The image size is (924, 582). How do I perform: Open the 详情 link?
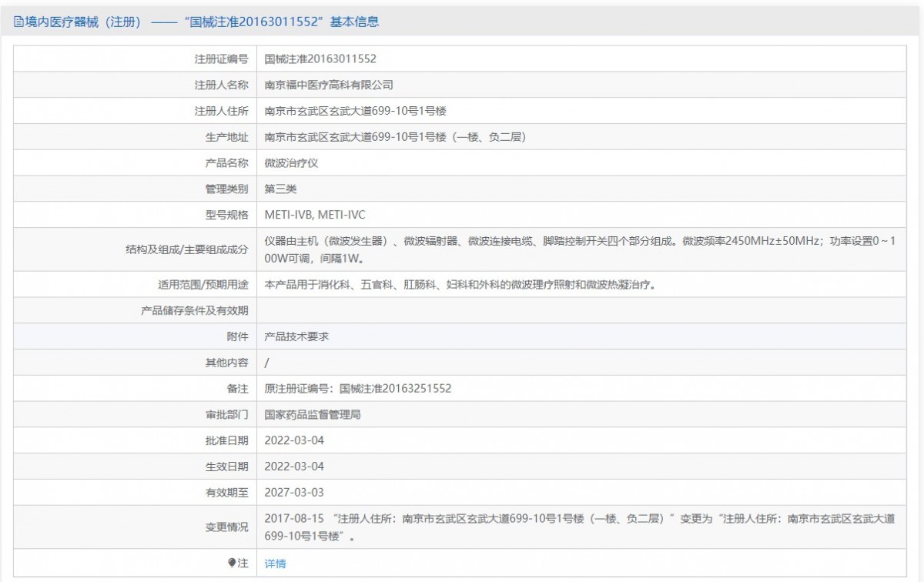[x=275, y=564]
